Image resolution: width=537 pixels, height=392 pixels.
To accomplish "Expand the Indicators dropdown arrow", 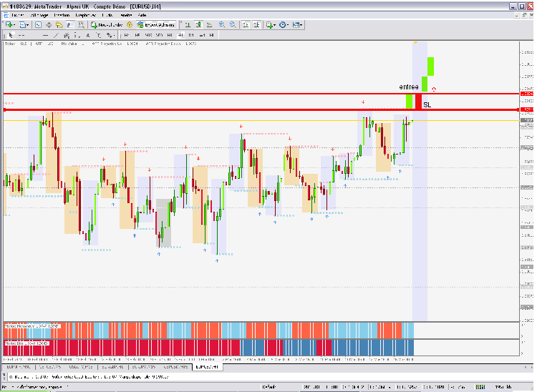I will [274, 25].
